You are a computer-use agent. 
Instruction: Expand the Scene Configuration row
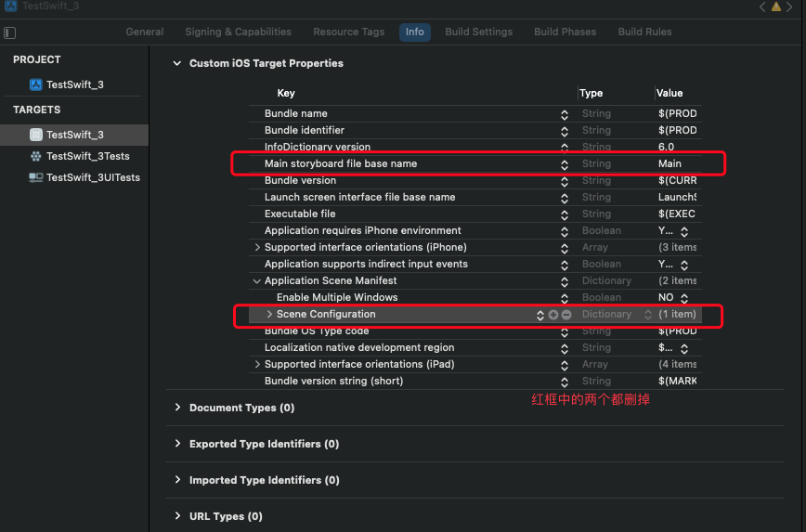[x=269, y=315]
